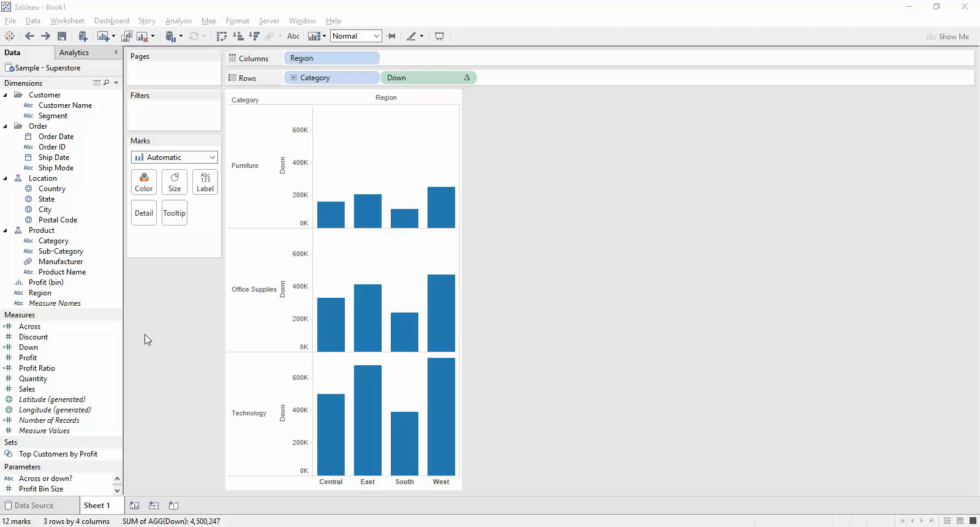Screen dimensions: 980x527
Task: Expand the Category pill plus sign
Action: (293, 78)
